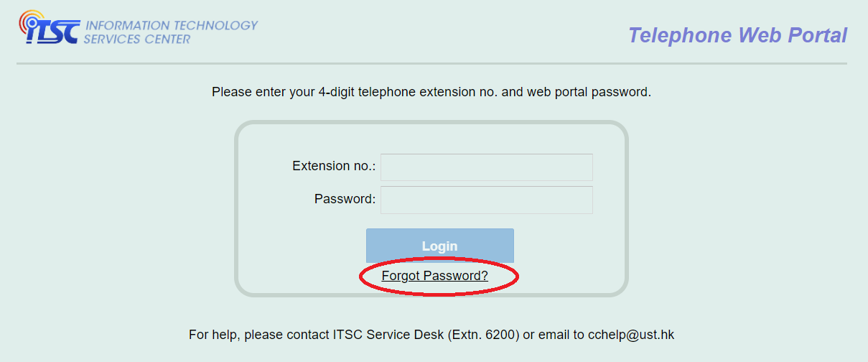Click the Login button
This screenshot has width=868, height=362.
pos(440,246)
